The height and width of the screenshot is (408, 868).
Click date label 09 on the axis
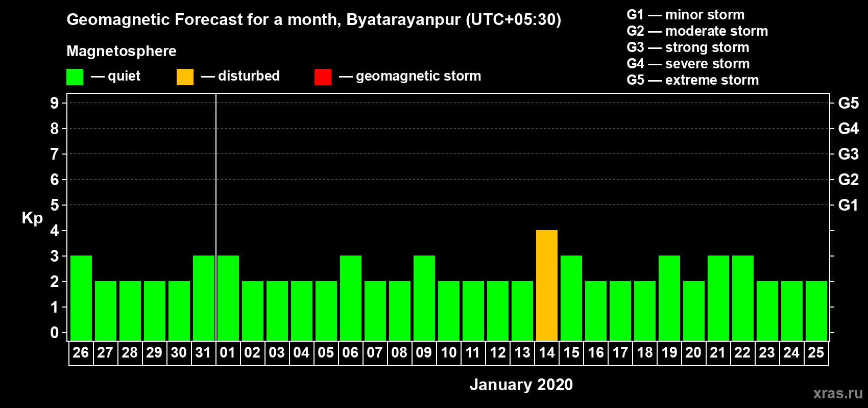tap(424, 352)
